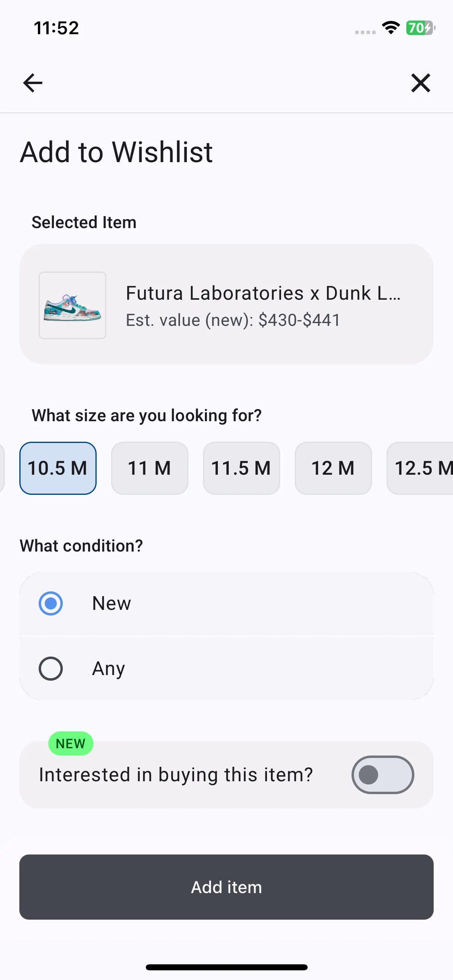
Task: Choose size 10.5 M
Action: pos(58,468)
